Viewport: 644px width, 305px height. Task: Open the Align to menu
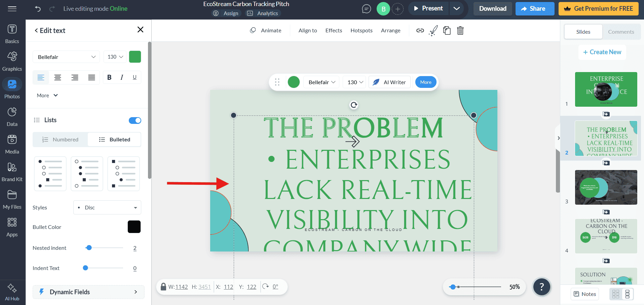(308, 30)
